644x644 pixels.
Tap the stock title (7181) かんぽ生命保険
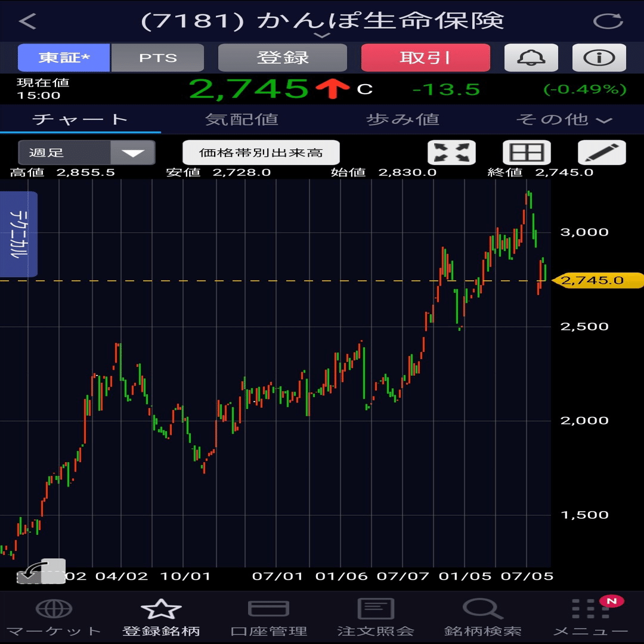tap(322, 20)
